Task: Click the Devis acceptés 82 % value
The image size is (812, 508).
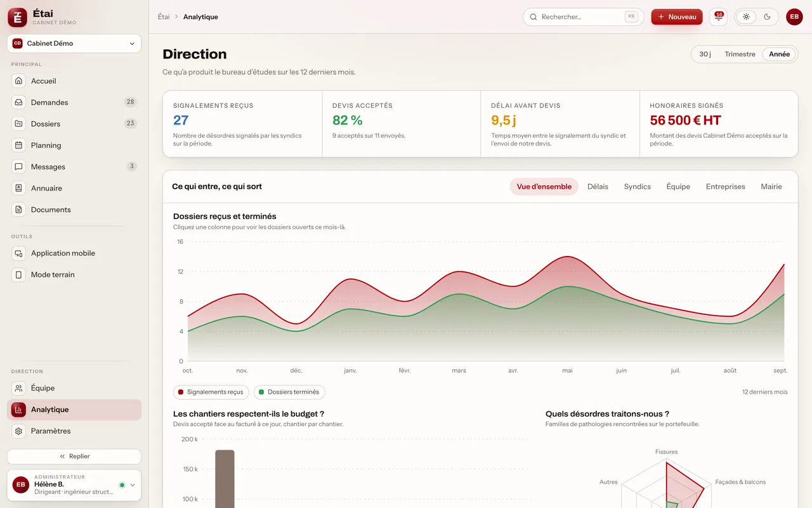Action: [x=348, y=120]
